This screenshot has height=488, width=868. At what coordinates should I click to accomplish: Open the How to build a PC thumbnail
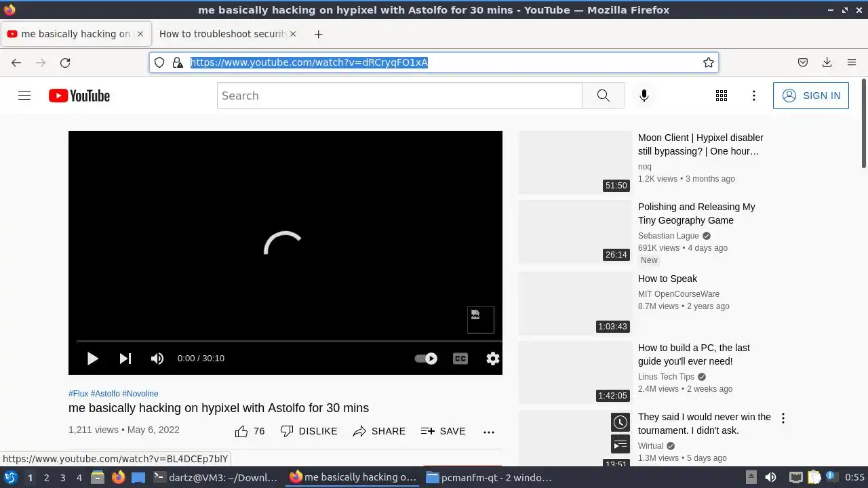tap(575, 373)
